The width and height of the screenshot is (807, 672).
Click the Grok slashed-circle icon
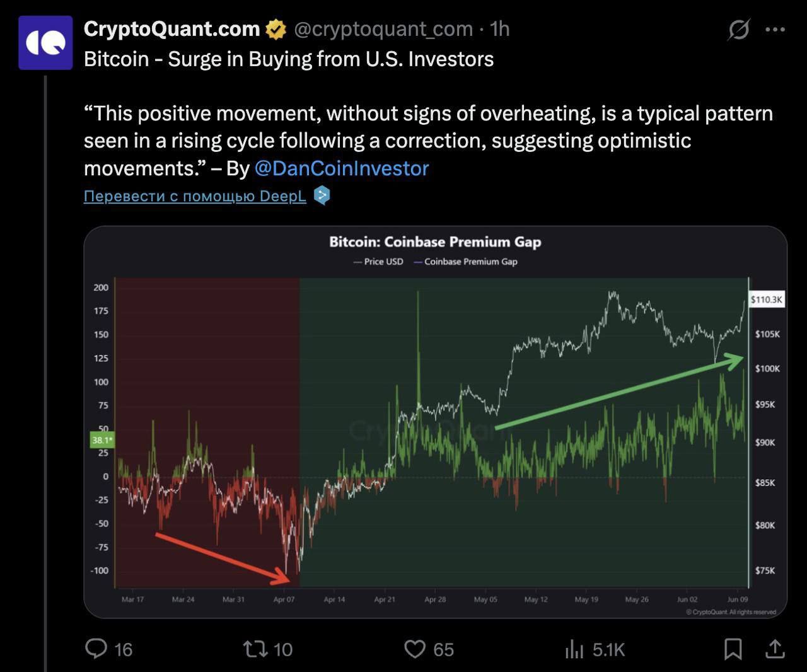click(x=738, y=29)
